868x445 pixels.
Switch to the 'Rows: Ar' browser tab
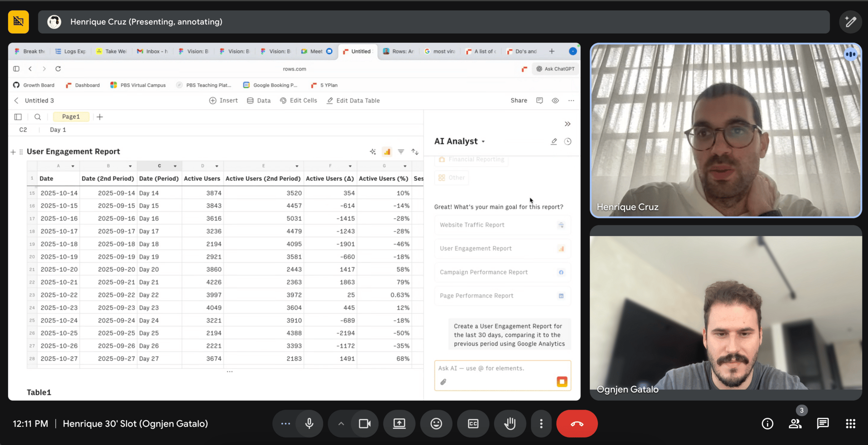[399, 52]
